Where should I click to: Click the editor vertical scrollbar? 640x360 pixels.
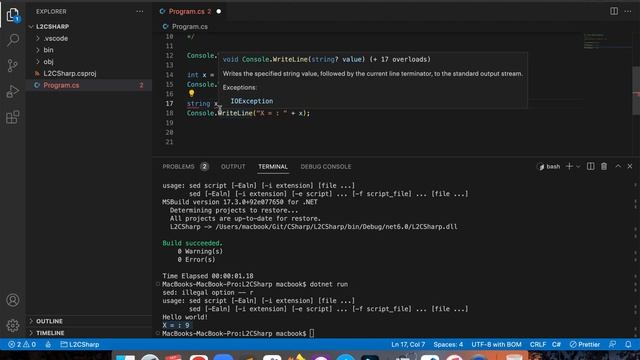(x=636, y=91)
